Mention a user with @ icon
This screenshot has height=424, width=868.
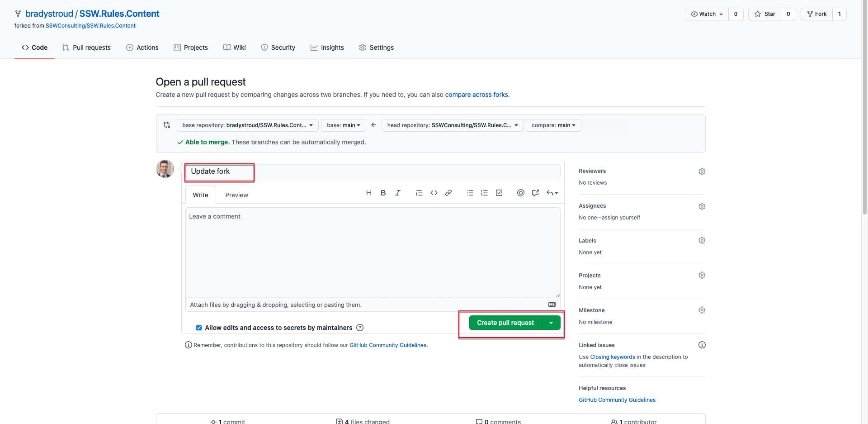521,193
